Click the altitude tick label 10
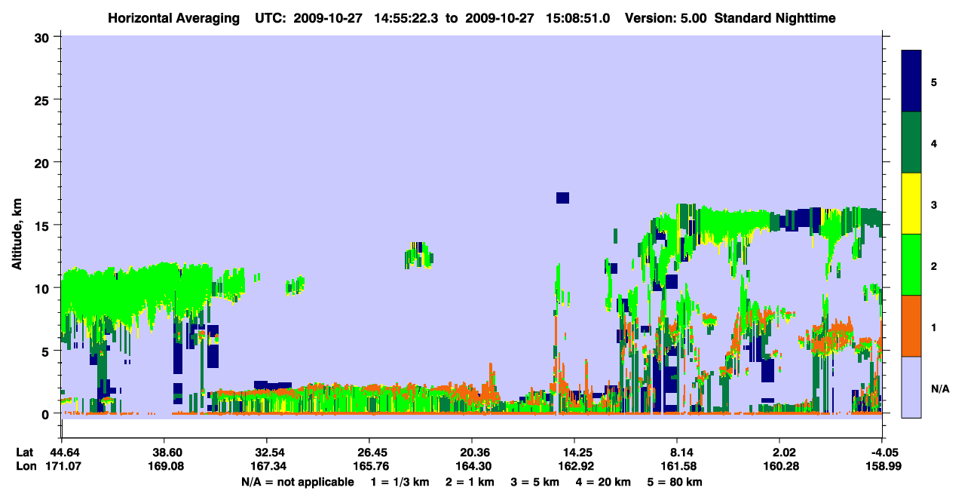The image size is (980, 503). click(x=44, y=288)
